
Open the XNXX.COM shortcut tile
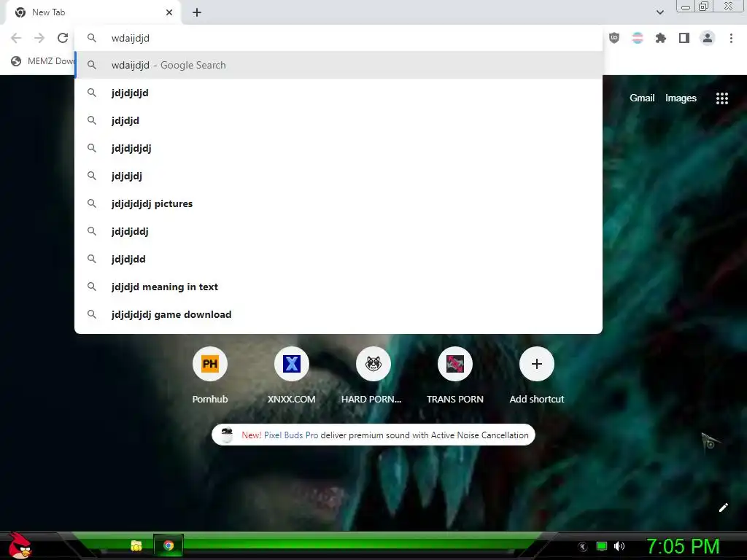292,376
